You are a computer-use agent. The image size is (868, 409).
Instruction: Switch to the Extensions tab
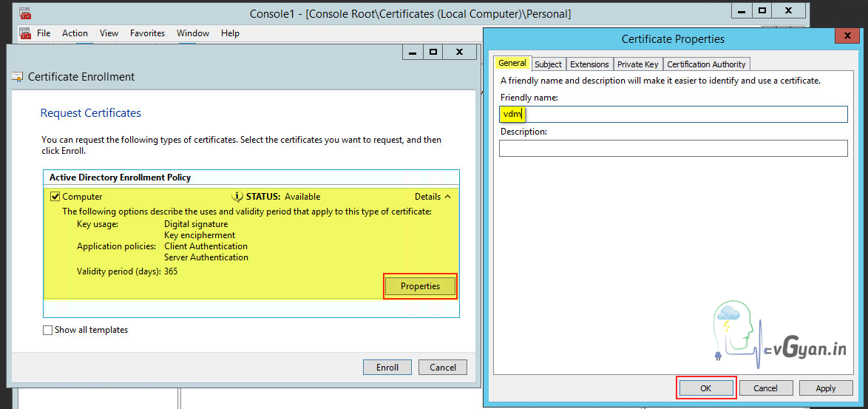(589, 64)
